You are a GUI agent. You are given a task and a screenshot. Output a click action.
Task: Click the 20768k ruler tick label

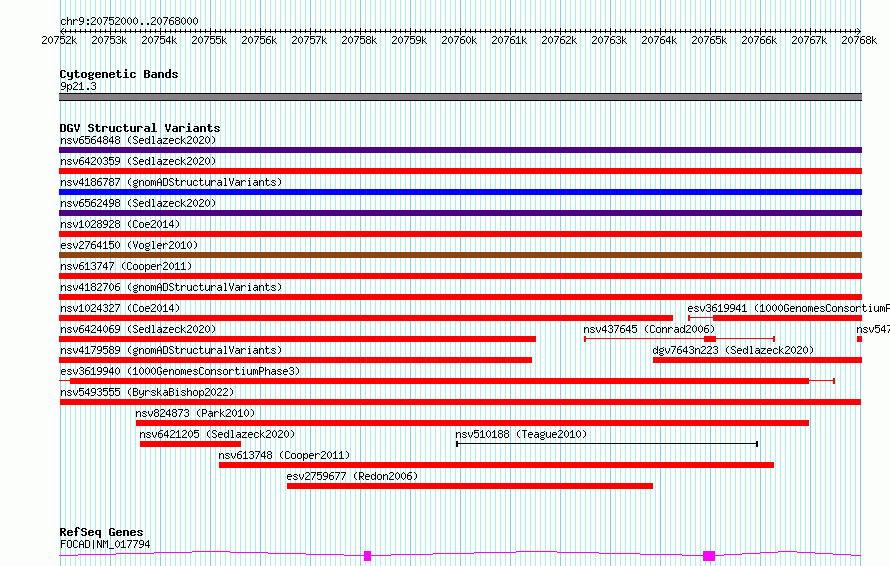[859, 40]
